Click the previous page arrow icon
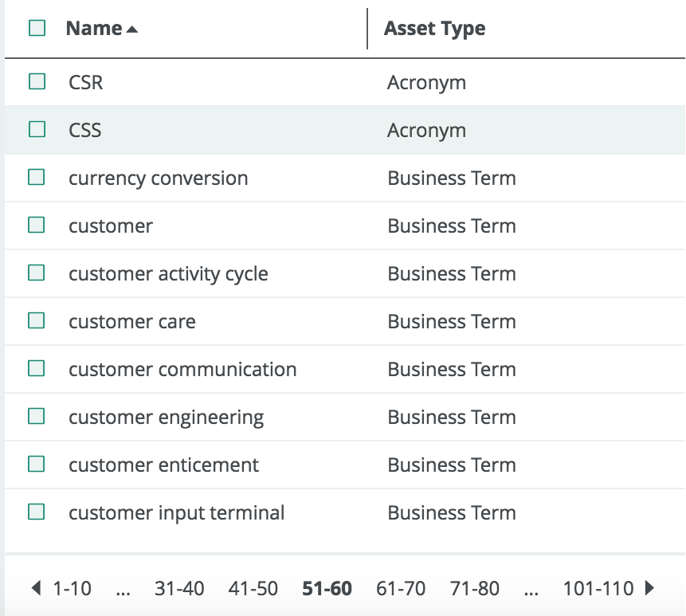 click(37, 588)
